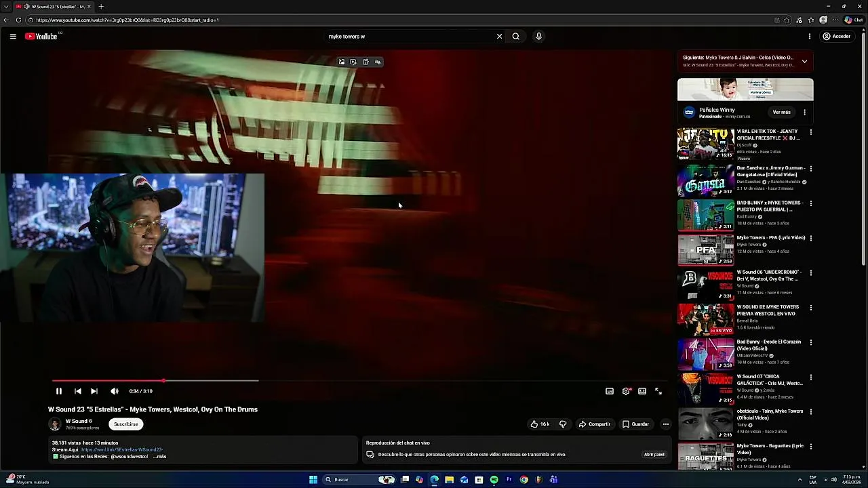868x488 pixels.
Task: Open Dan Sanchez GangstaLove video title
Action: 771,171
